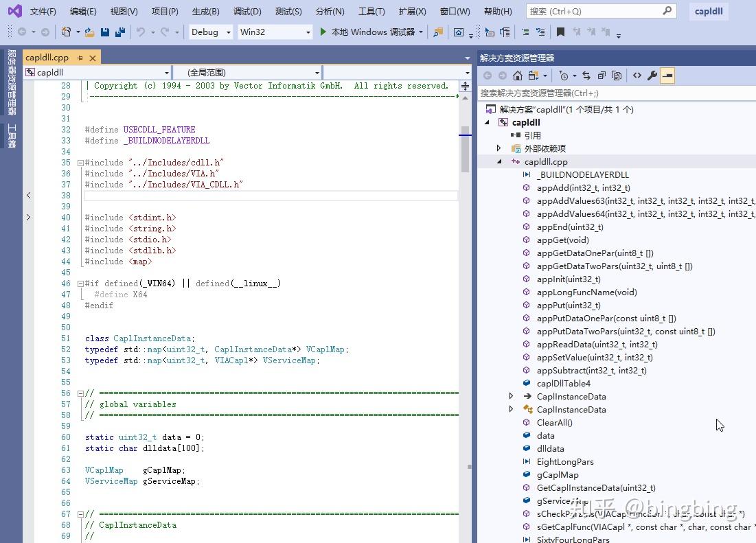Click the bookmark icon in main toolbar
This screenshot has height=543, width=756.
(x=561, y=32)
